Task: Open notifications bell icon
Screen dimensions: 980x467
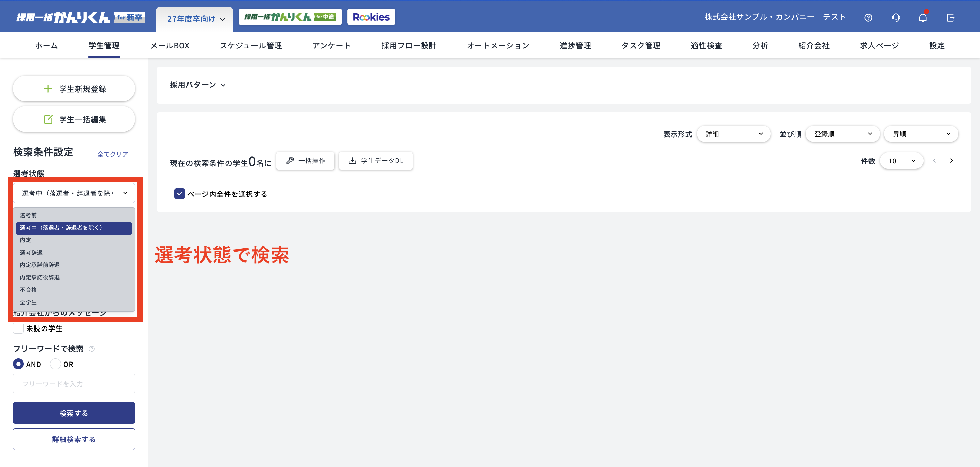Action: (922, 17)
